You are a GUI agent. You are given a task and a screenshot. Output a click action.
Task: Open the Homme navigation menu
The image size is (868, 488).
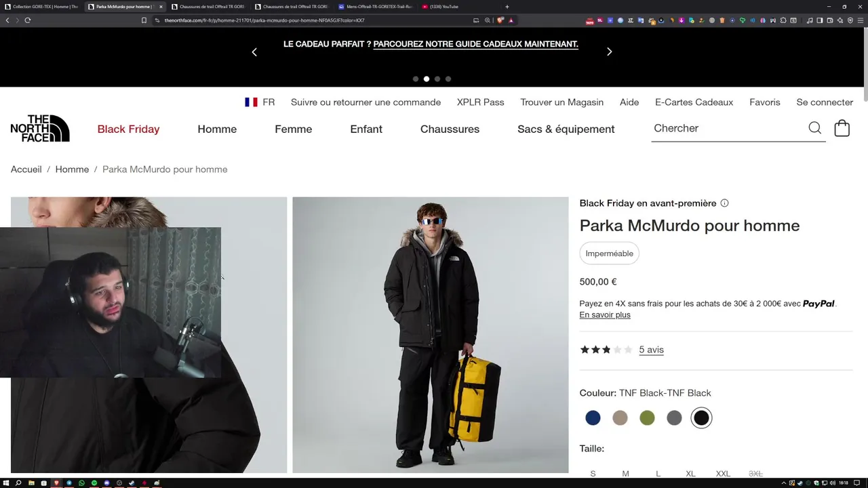click(x=217, y=129)
